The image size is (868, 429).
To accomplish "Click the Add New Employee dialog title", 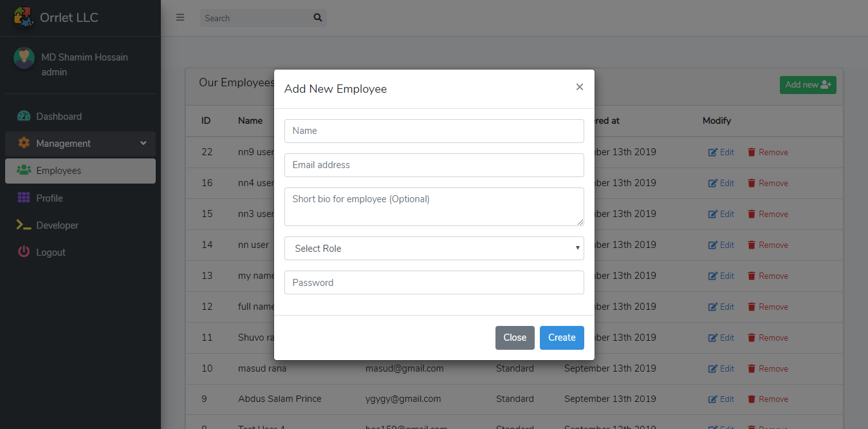I will coord(336,89).
